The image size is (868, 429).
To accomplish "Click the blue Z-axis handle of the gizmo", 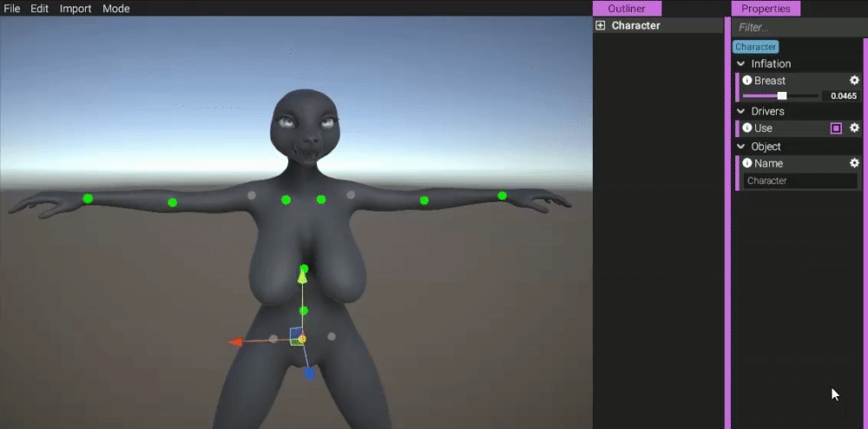I will click(x=309, y=373).
